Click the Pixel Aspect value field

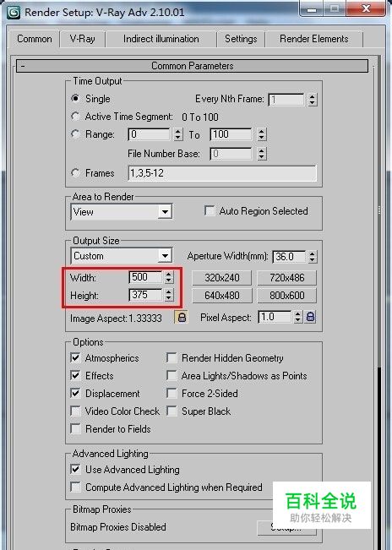(275, 317)
